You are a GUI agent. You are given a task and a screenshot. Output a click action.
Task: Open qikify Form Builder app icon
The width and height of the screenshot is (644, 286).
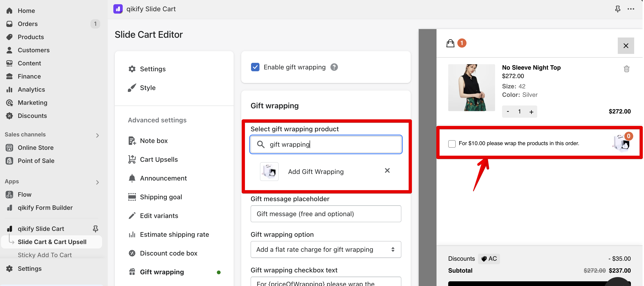coord(10,208)
